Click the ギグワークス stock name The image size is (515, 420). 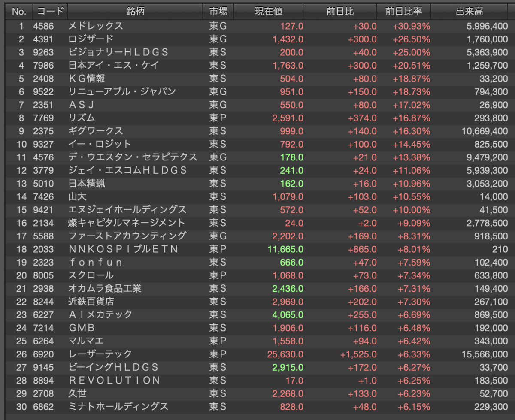point(96,131)
